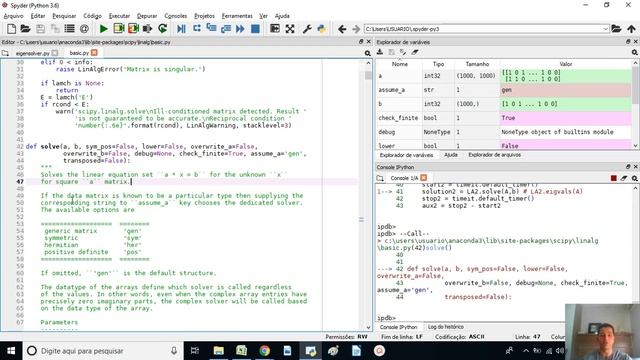This screenshot has height=360, width=640.
Task: Open the Consoles menu
Action: (x=176, y=16)
